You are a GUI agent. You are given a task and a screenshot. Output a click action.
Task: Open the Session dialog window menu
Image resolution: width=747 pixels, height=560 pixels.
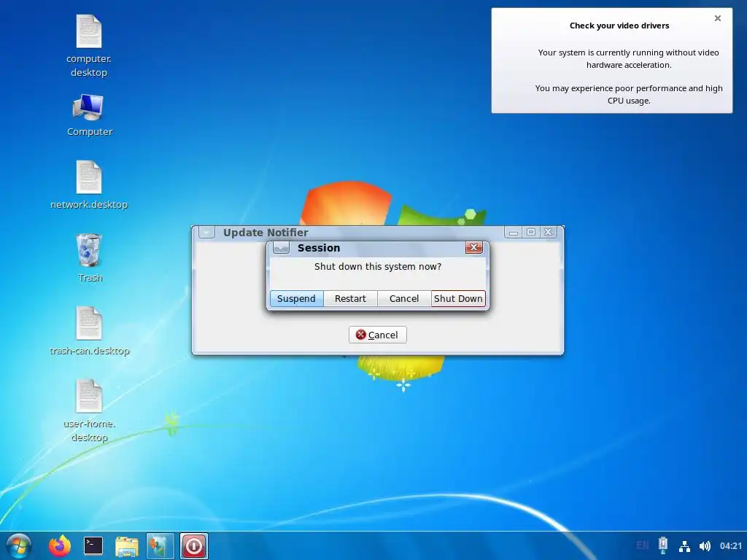[x=281, y=248]
